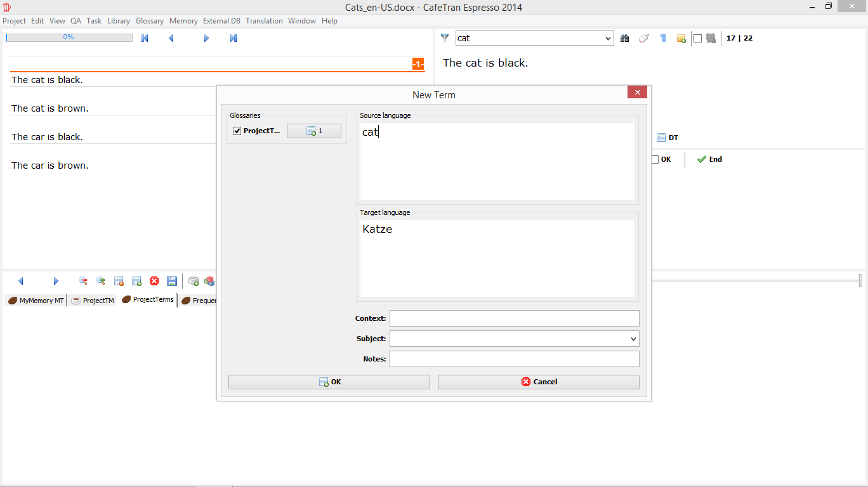The image size is (868, 487).
Task: Confirm the new term with OK button
Action: pyautogui.click(x=329, y=382)
